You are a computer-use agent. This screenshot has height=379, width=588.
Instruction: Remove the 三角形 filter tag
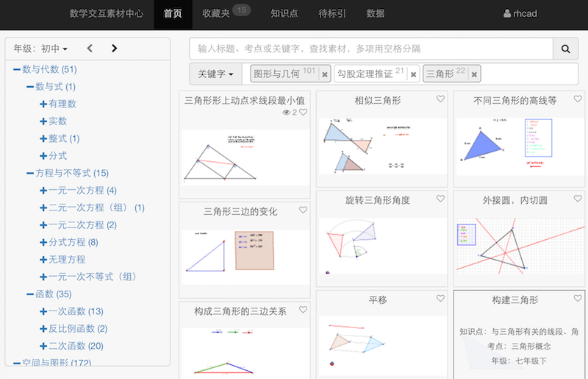click(x=475, y=74)
